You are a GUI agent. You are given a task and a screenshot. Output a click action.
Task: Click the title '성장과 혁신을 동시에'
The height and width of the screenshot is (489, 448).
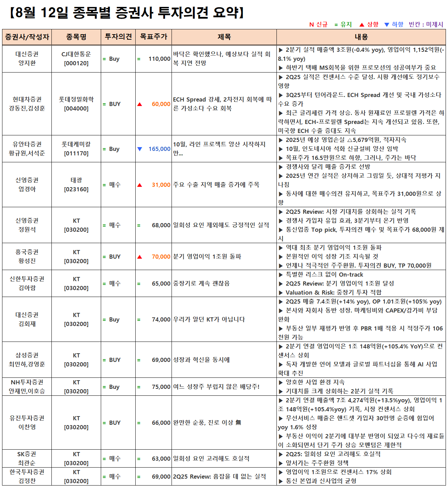(201, 360)
